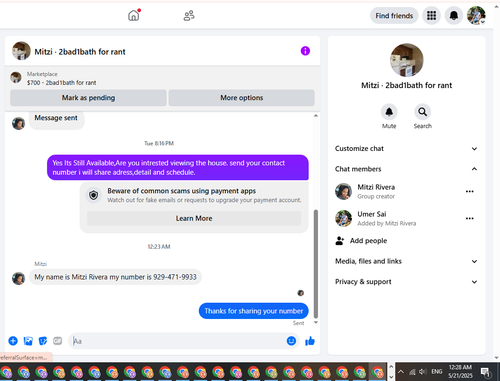
Task: Click the volume icon in system tray
Action: 423,371
